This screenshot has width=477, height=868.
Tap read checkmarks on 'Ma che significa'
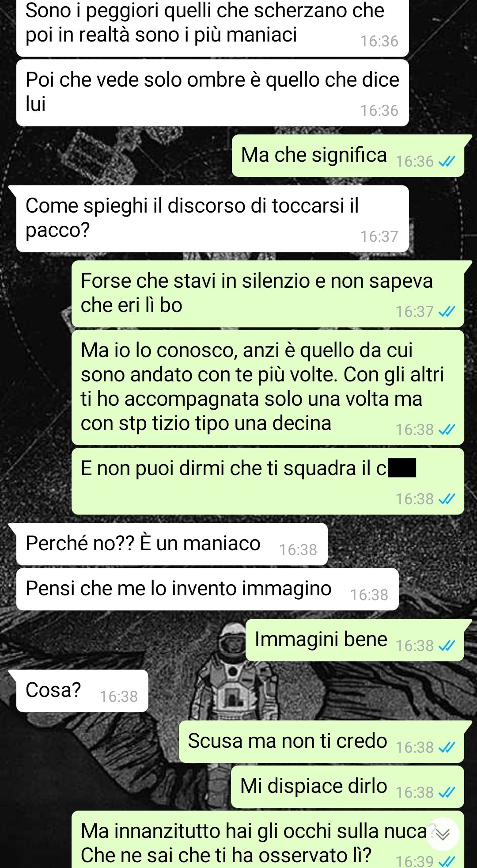(x=447, y=162)
